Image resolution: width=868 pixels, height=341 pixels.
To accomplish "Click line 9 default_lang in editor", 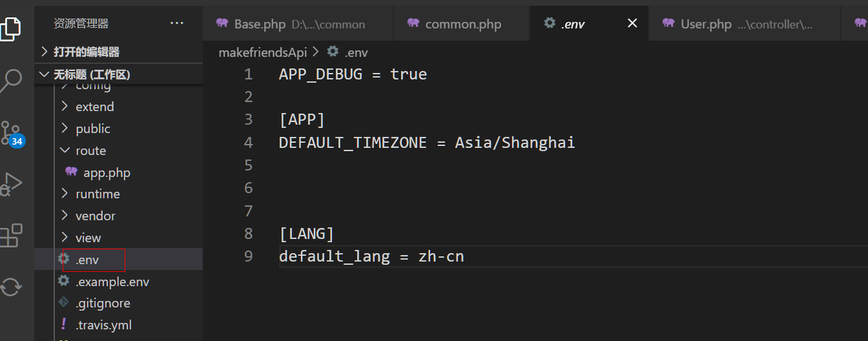I will [334, 256].
